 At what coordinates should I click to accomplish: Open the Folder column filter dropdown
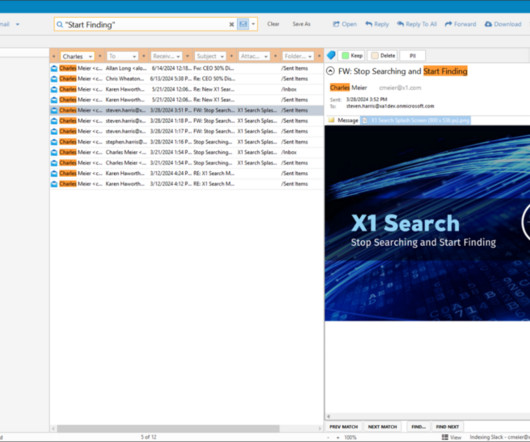click(x=310, y=56)
